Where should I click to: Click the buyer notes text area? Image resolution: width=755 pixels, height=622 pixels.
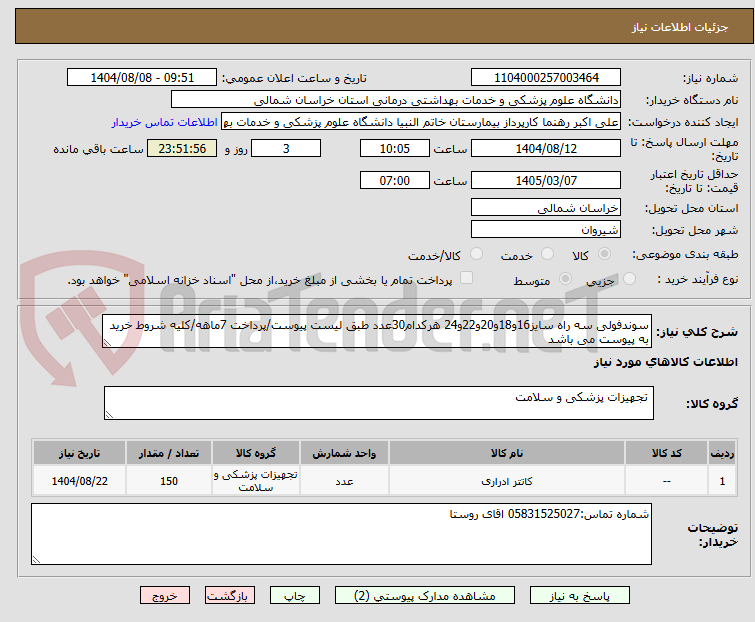click(x=341, y=533)
